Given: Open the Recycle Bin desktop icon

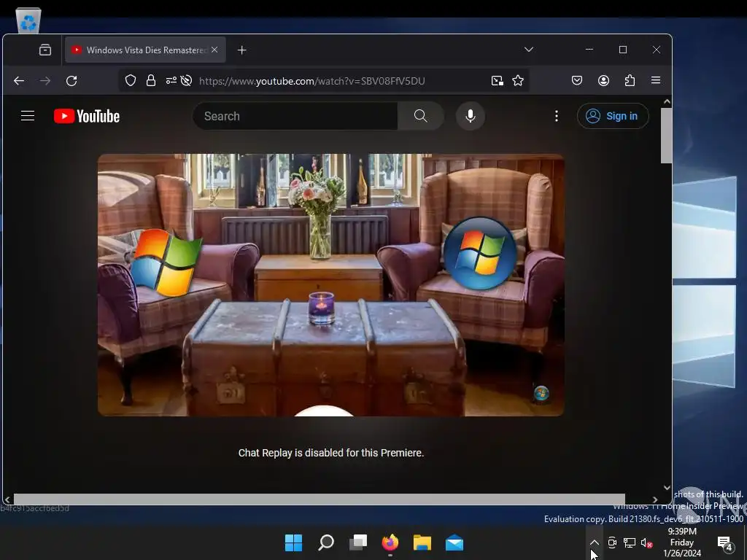Looking at the screenshot, I should (x=28, y=21).
